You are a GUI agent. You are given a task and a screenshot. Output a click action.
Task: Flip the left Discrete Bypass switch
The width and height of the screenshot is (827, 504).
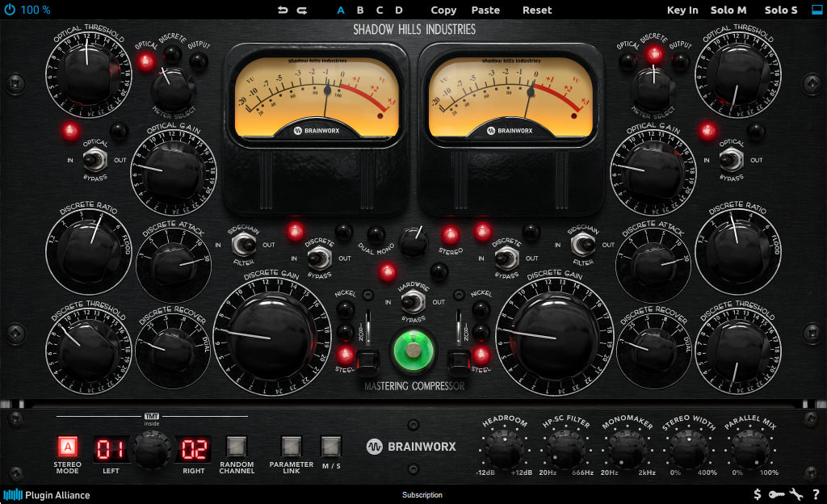pos(319,258)
